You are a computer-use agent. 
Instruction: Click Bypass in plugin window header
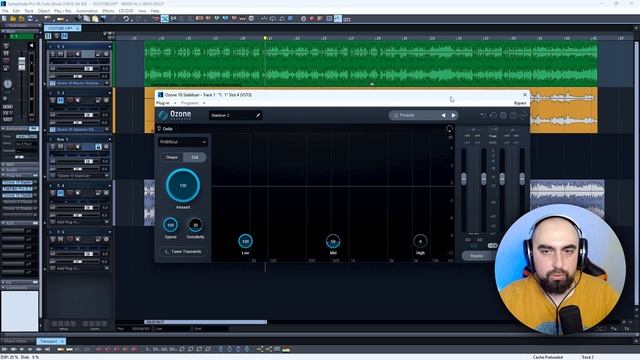[x=520, y=103]
